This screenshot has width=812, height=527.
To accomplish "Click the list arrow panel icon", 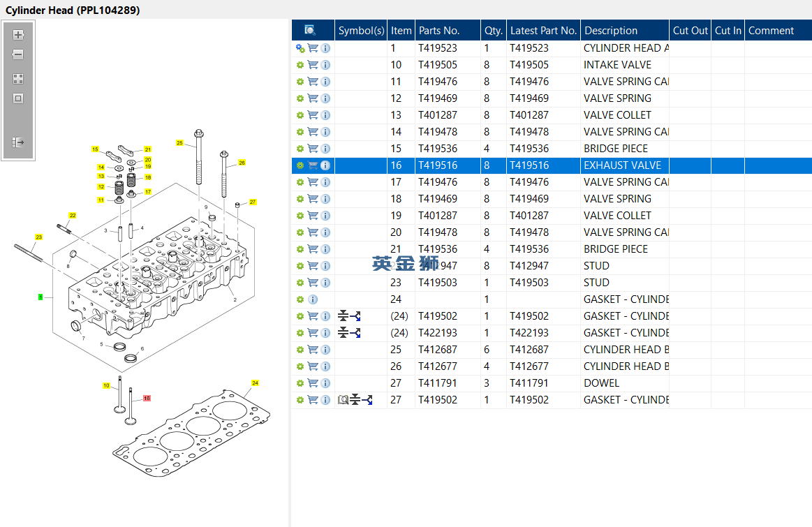I will click(18, 142).
